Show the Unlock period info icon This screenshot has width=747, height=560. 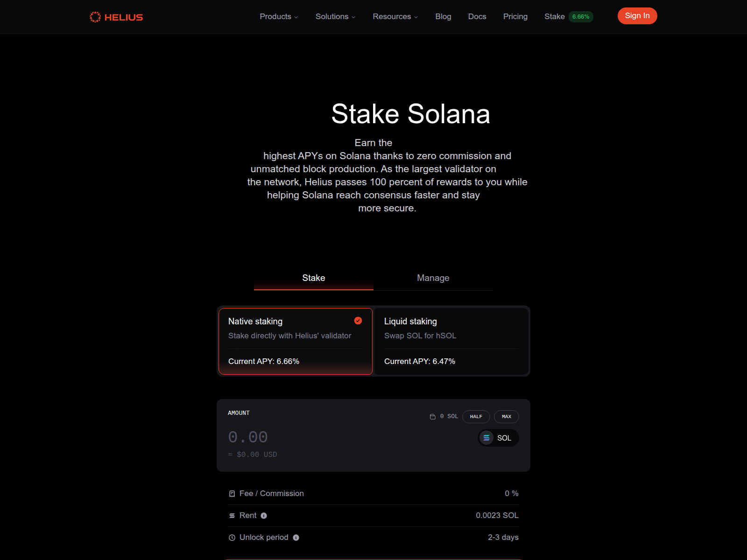pyautogui.click(x=296, y=538)
